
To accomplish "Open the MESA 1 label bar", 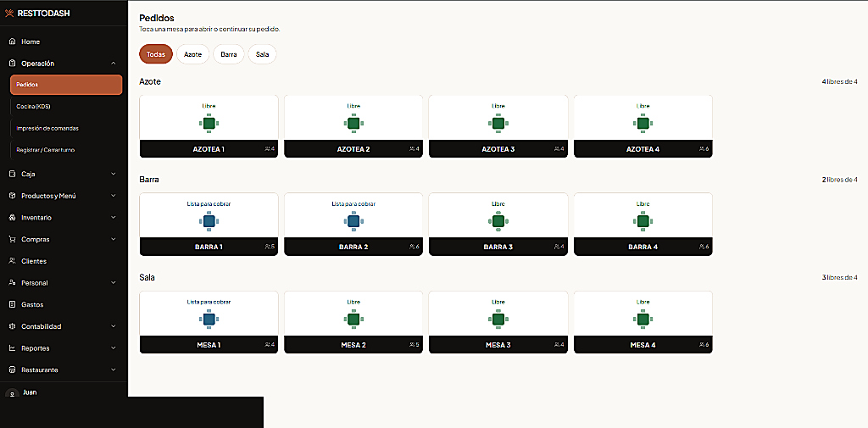I will click(x=209, y=345).
